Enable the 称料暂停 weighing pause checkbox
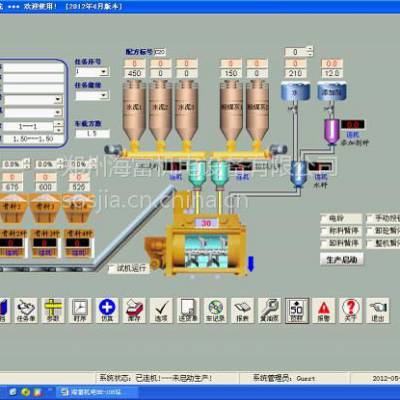The image size is (400, 400). point(324,231)
